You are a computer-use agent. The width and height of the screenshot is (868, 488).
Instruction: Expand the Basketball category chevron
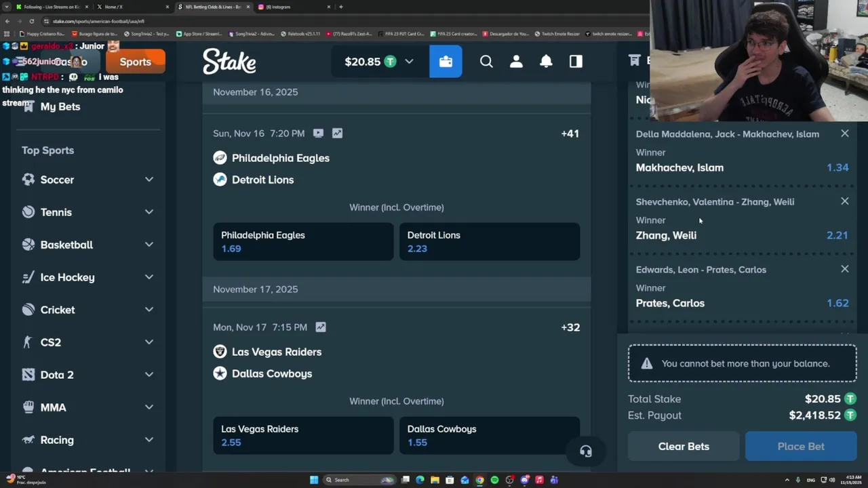[x=149, y=245]
